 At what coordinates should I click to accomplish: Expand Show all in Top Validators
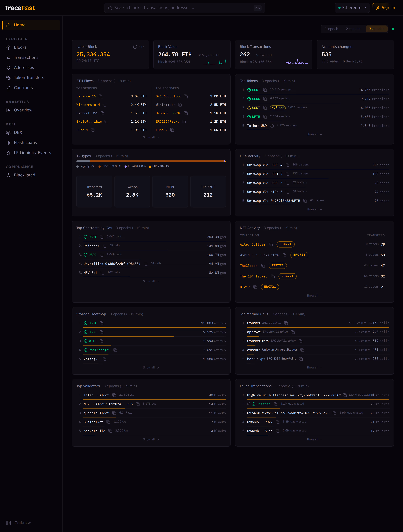(151, 440)
